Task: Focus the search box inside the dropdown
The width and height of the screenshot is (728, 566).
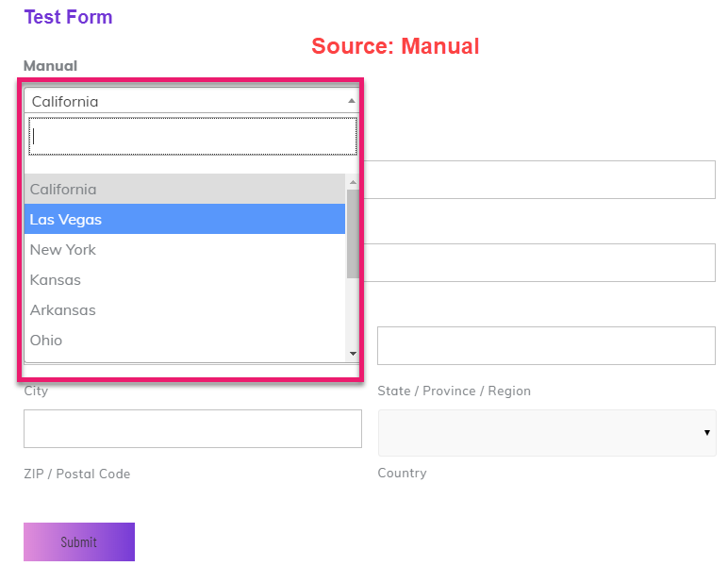Action: tap(192, 136)
